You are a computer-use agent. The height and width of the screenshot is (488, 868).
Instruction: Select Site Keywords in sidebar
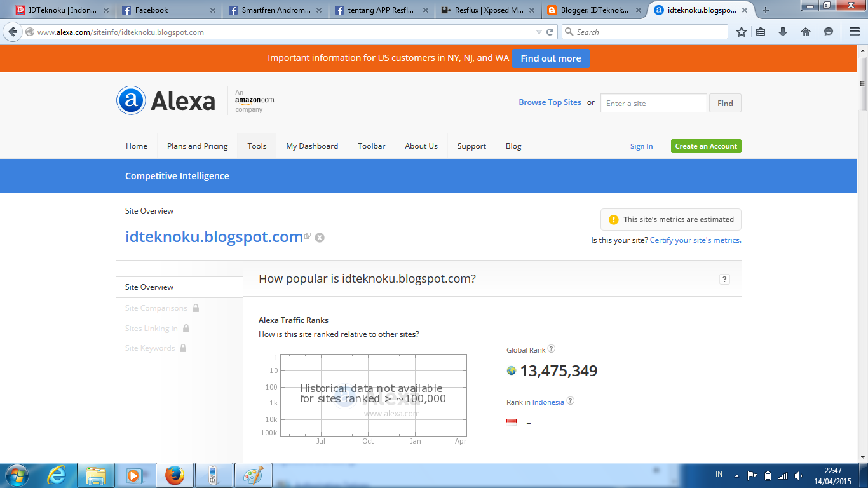150,348
